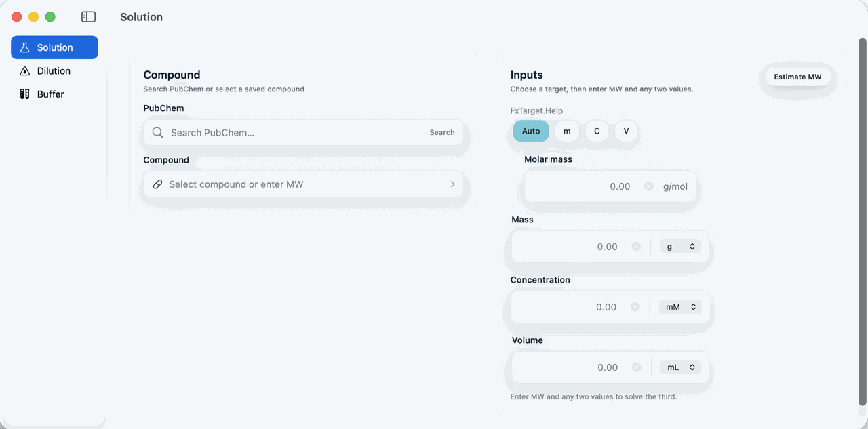
Task: Clear the Molar mass field value
Action: pos(649,186)
